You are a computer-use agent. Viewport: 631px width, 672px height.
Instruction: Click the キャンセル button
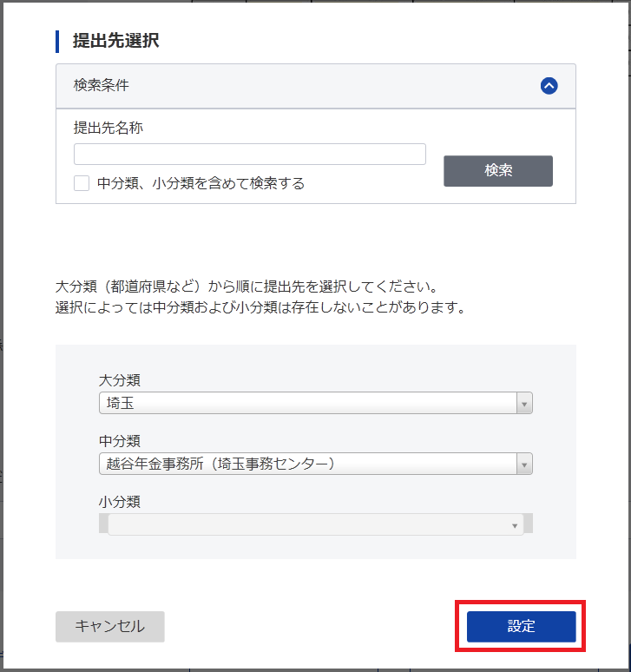click(110, 627)
